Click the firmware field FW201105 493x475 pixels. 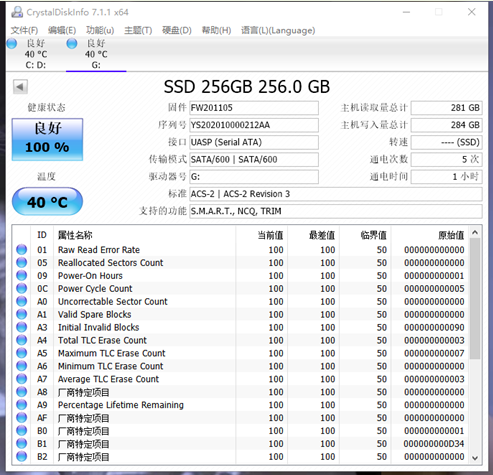tap(254, 108)
